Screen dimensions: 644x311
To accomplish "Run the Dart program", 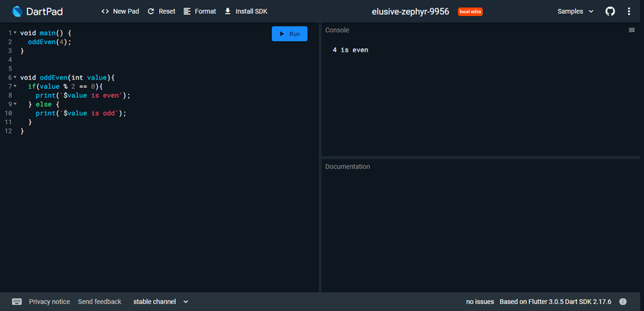I will coord(289,33).
